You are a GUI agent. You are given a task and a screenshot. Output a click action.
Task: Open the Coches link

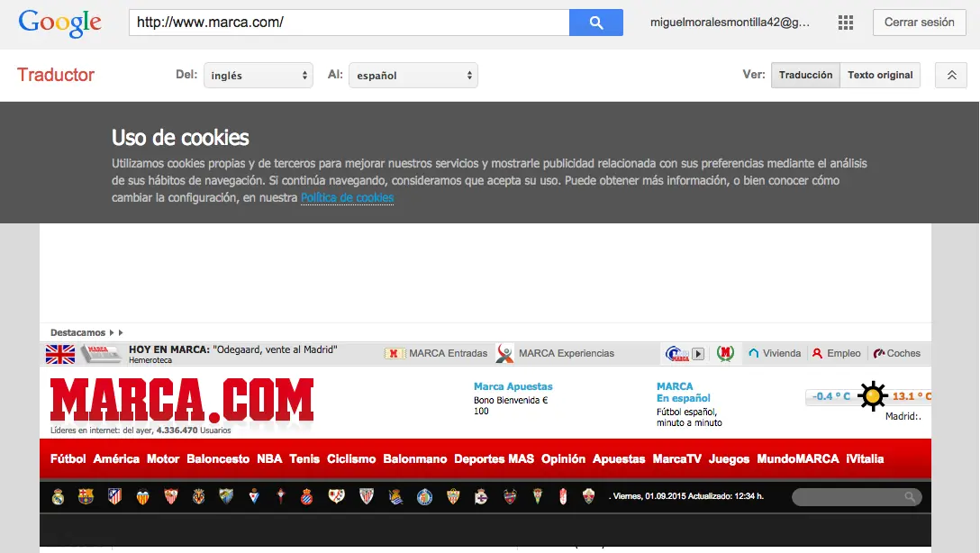pos(896,354)
